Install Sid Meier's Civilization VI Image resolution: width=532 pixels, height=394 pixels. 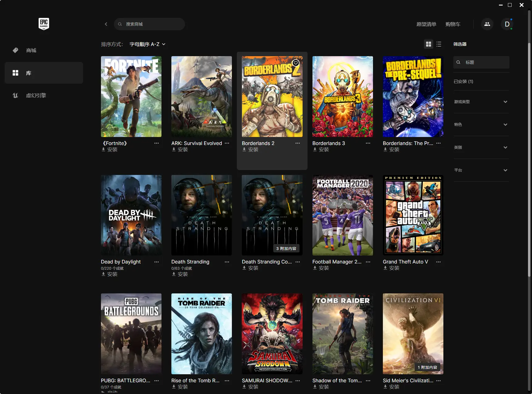coord(391,387)
